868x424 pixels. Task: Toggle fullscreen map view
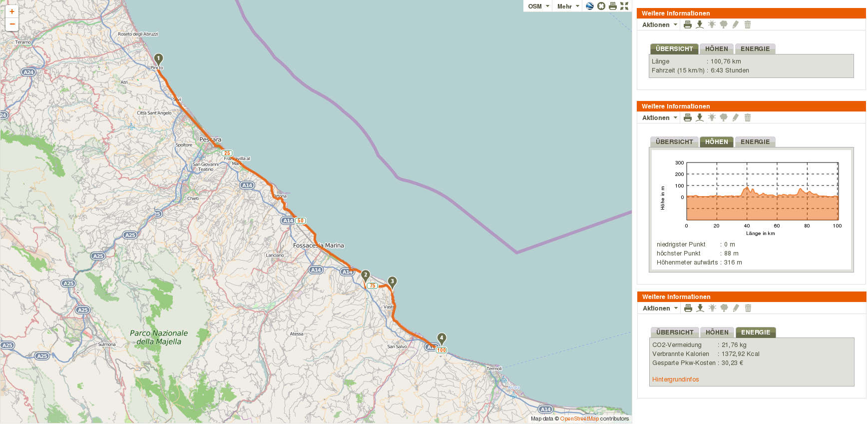pos(624,6)
